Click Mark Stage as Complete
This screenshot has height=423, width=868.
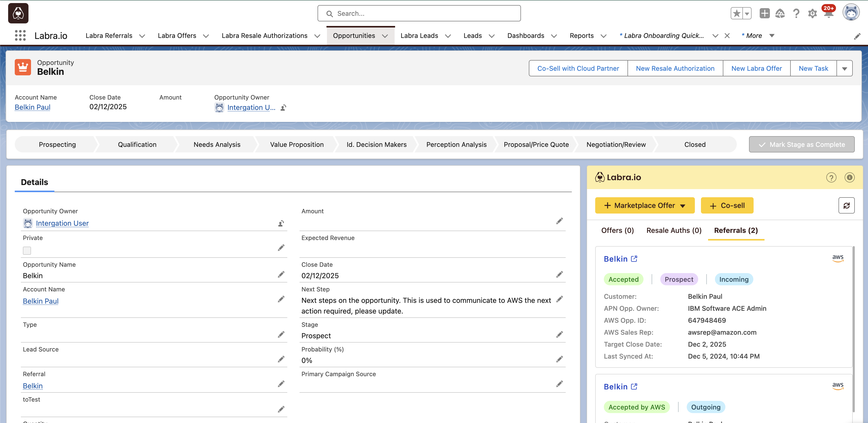coord(802,144)
